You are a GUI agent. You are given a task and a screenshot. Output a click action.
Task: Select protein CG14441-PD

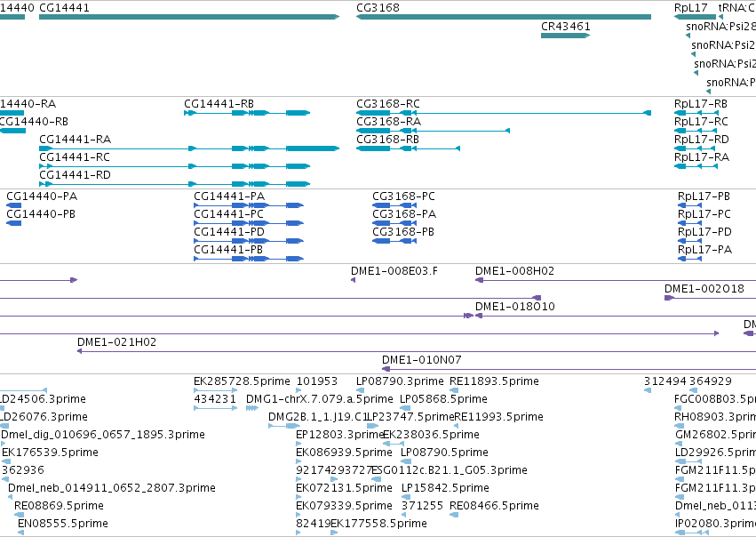coord(249,241)
